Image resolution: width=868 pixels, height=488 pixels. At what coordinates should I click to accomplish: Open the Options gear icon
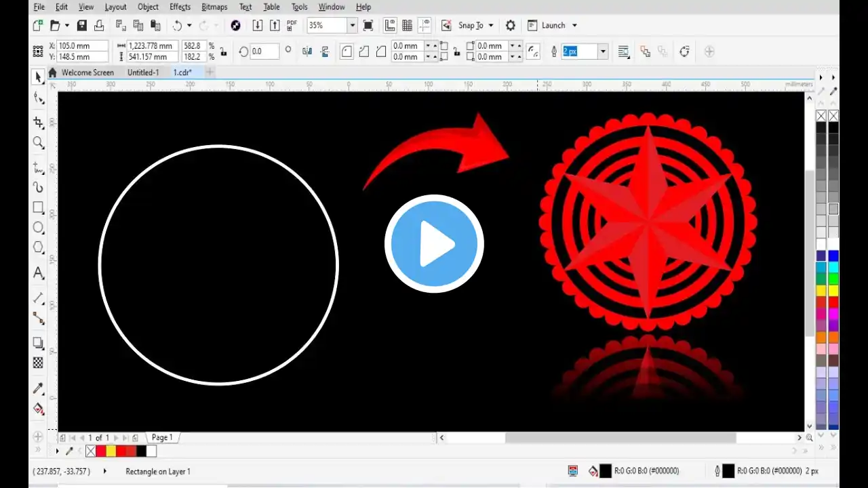tap(511, 26)
